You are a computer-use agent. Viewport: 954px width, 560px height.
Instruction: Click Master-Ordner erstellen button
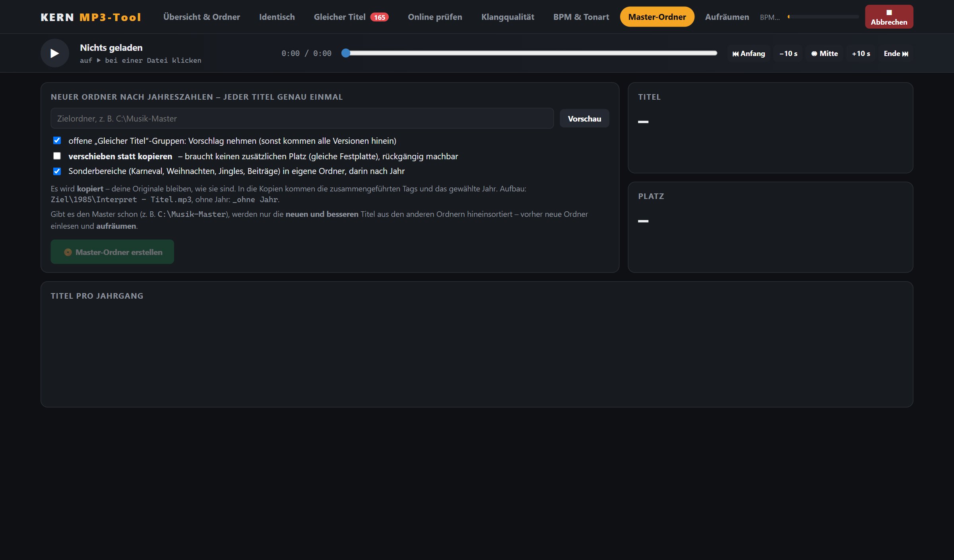pos(112,252)
